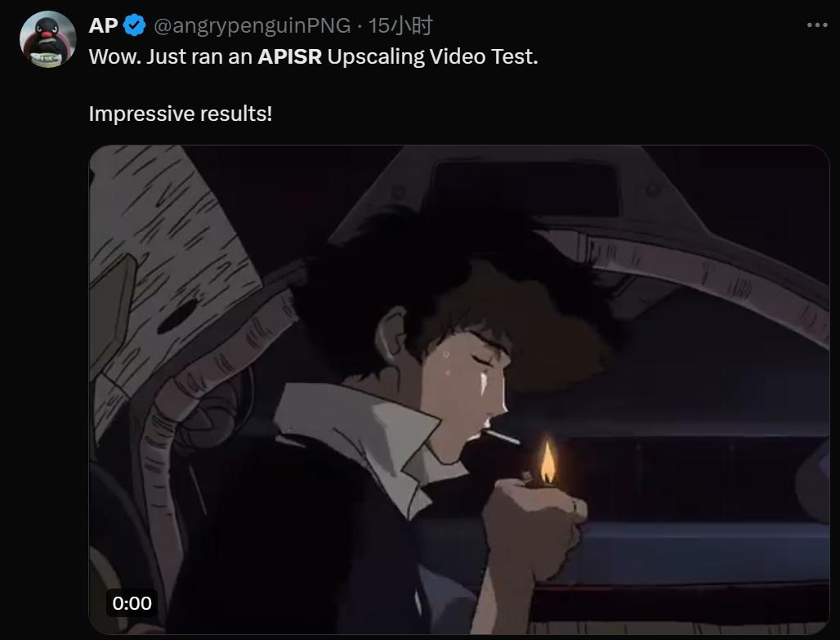Click the cigarette in the video frame

(502, 437)
